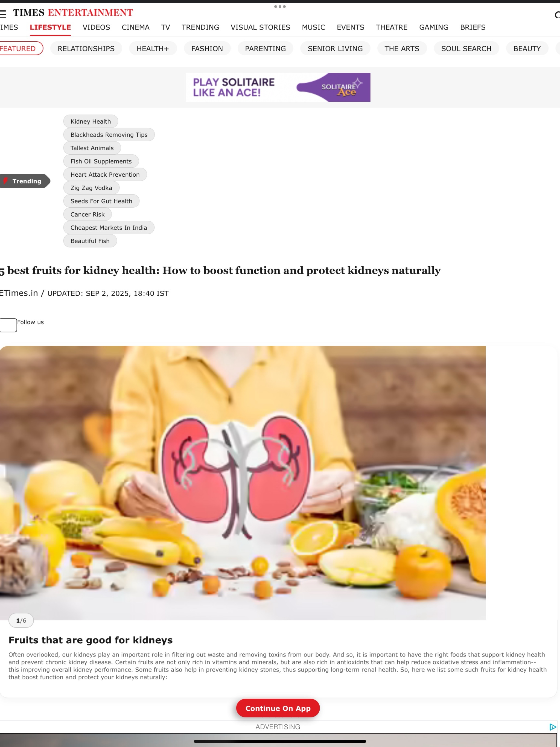Switch to the Videos tab

[96, 27]
